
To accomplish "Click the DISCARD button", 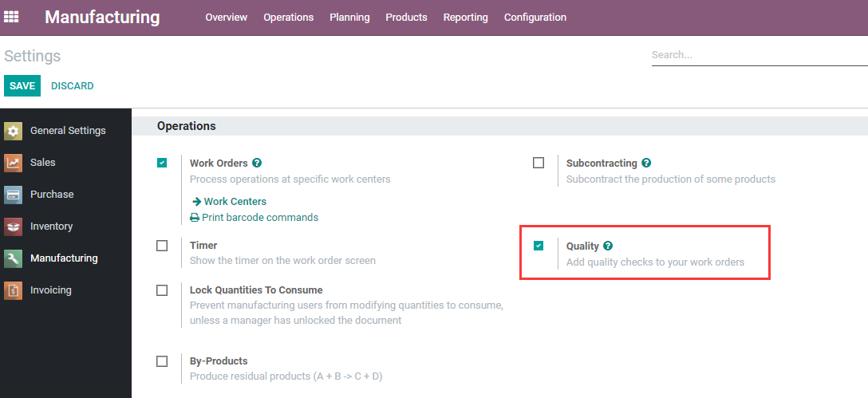I will click(x=73, y=86).
